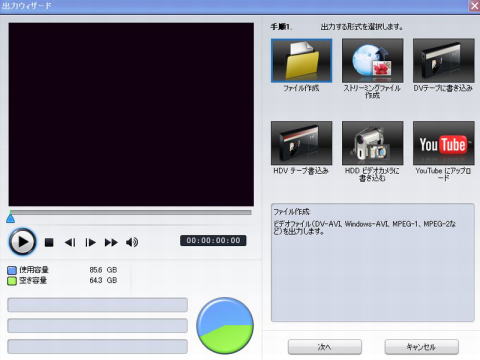Click the キャンセル button

click(421, 347)
